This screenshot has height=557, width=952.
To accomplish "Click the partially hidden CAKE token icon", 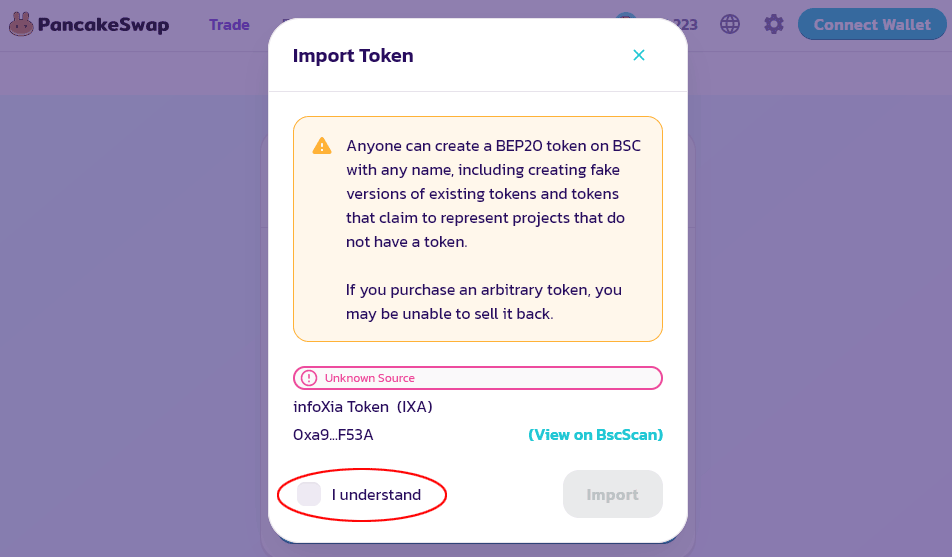I will click(626, 16).
